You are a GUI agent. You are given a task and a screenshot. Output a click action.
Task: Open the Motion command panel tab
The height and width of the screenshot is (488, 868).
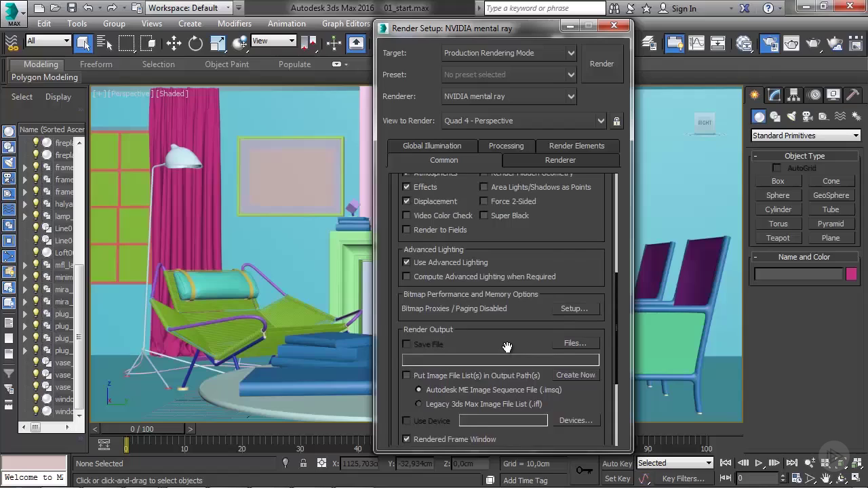814,95
